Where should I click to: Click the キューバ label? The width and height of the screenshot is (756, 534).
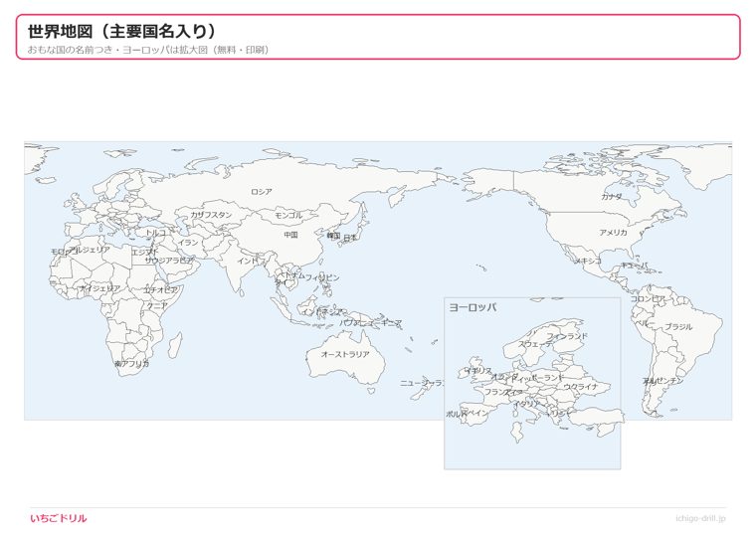(x=634, y=266)
